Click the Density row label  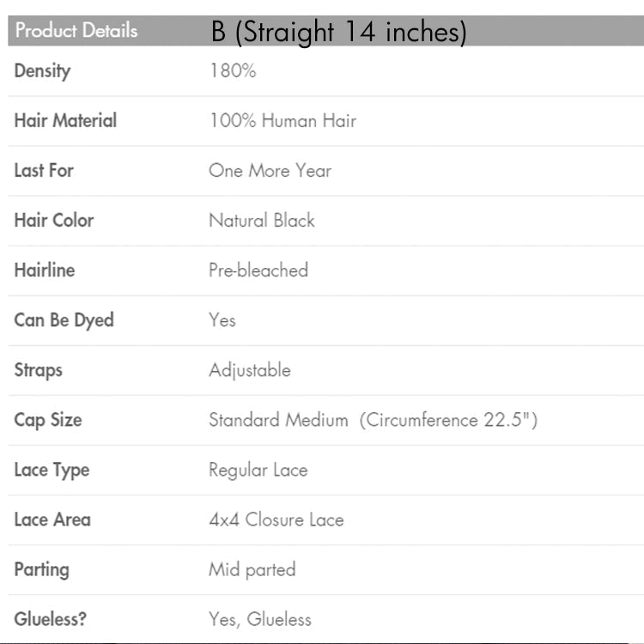pyautogui.click(x=42, y=70)
